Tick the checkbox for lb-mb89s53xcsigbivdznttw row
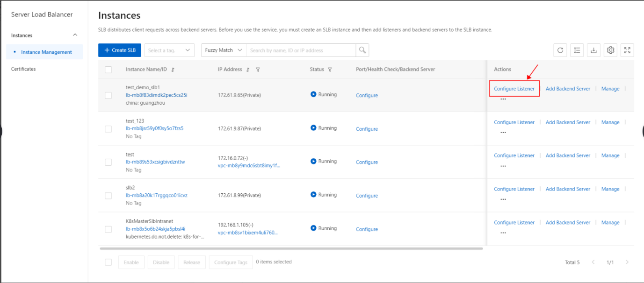The image size is (644, 283). tap(109, 162)
